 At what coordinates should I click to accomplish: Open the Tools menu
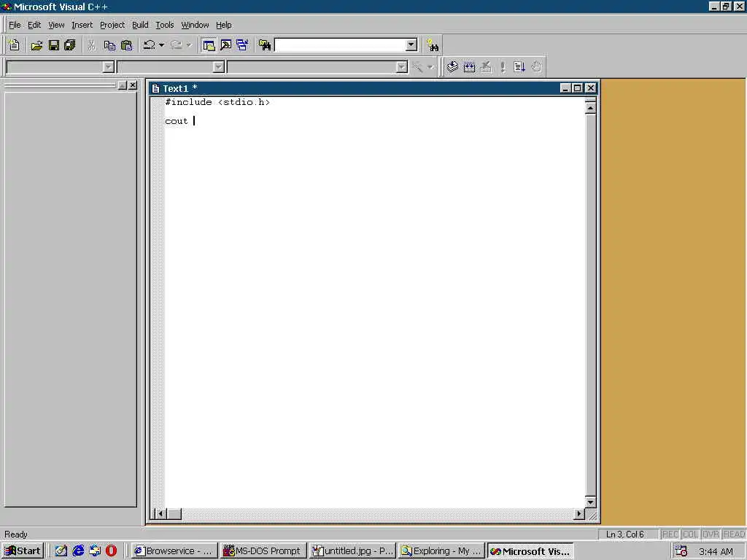tap(164, 25)
